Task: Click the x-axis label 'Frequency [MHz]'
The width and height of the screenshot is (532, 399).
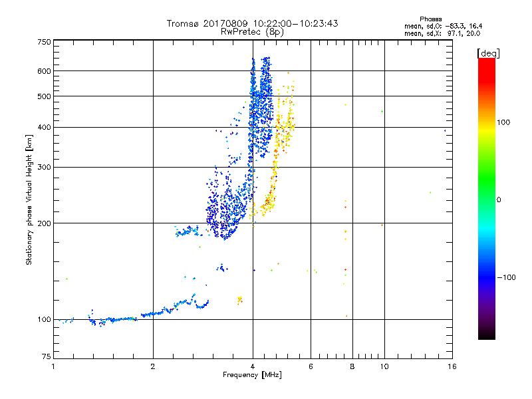Action: [x=252, y=375]
